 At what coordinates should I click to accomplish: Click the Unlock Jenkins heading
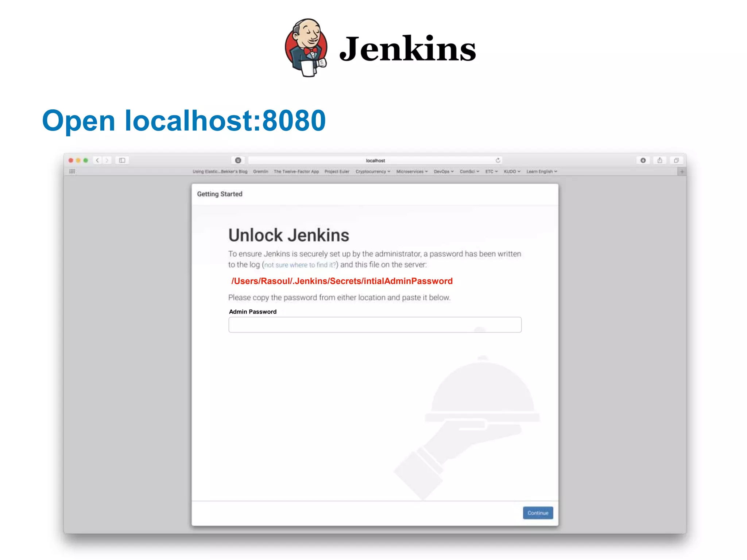coord(289,235)
